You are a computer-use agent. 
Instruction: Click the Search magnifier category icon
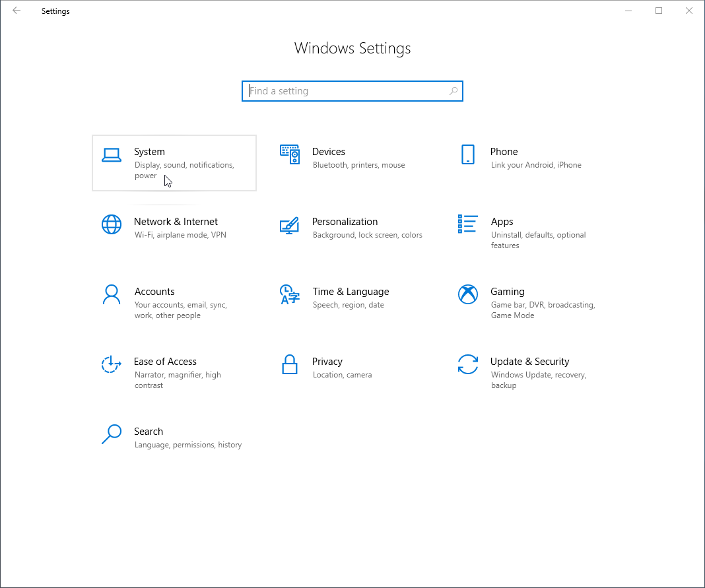pos(111,434)
